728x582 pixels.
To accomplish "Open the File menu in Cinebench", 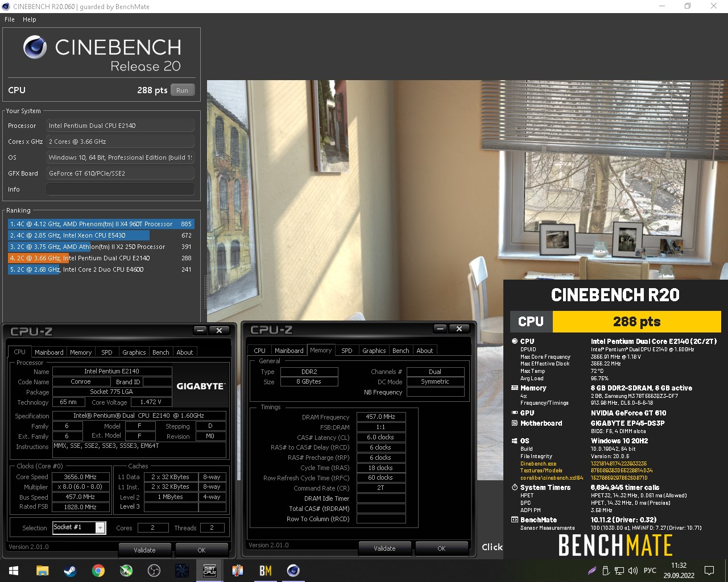I will click(10, 19).
